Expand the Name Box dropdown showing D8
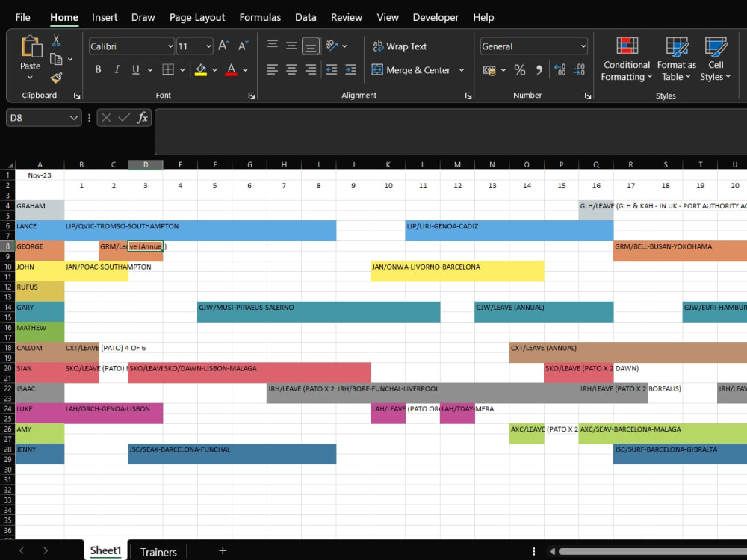The height and width of the screenshot is (560, 747). [x=74, y=118]
